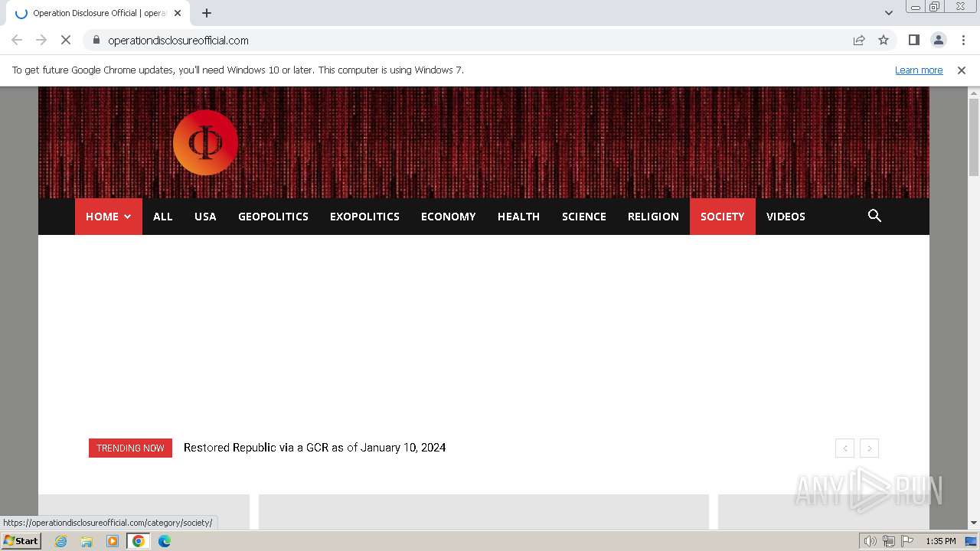Close the Operation Disclosure Official tab

point(178,13)
